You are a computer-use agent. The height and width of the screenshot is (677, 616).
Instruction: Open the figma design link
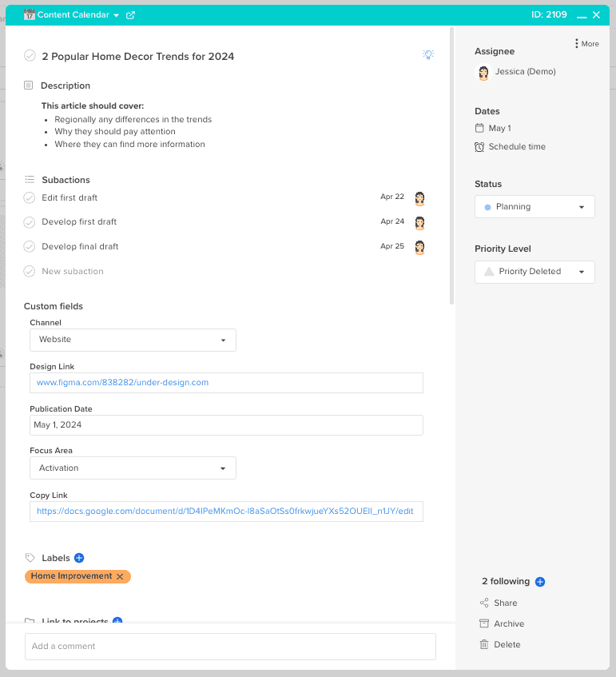pyautogui.click(x=122, y=383)
